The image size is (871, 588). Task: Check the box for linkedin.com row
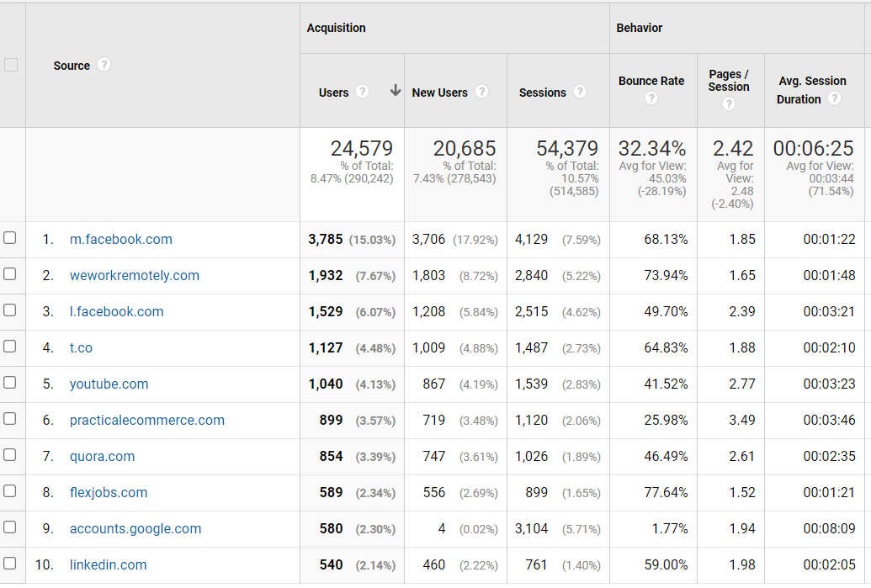(x=9, y=563)
